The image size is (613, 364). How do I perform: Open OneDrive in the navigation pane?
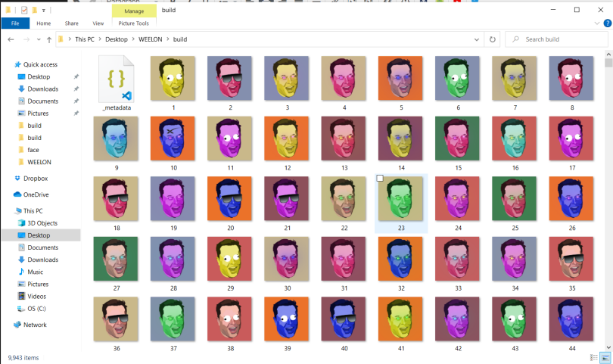click(31, 194)
